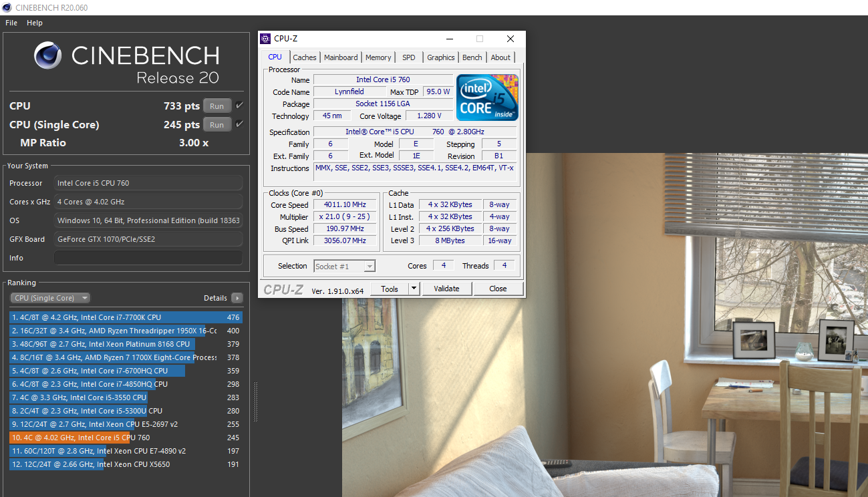The image size is (868, 497).
Task: Select ranking row Intel Xeon CPU X5650
Action: point(126,464)
